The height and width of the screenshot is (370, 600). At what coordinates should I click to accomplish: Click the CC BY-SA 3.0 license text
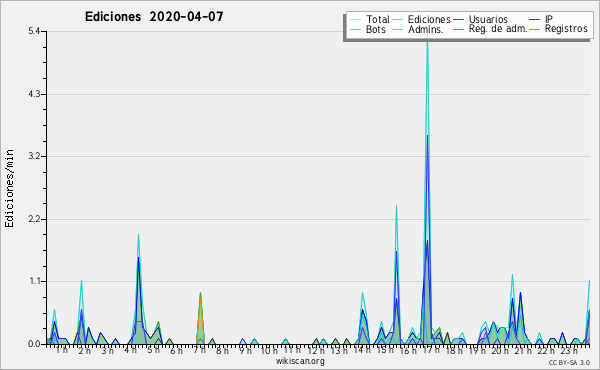point(569,362)
